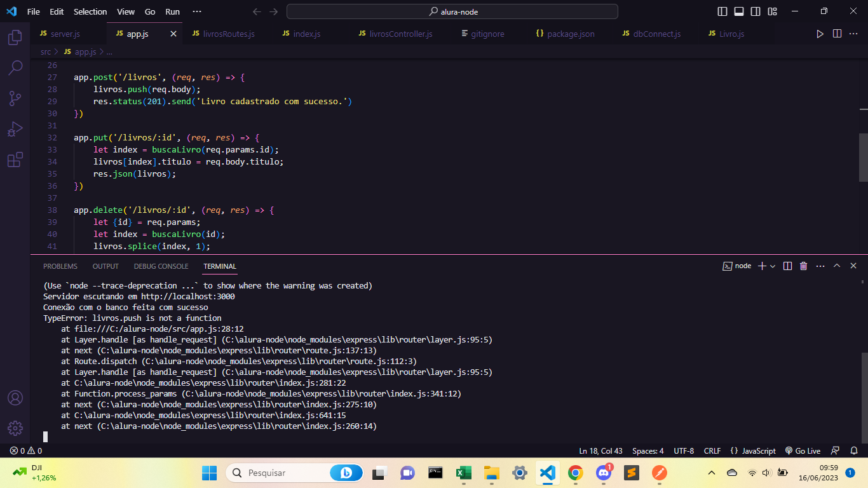Switch to the PROBLEMS panel tab
The height and width of the screenshot is (488, 868).
[x=60, y=266]
